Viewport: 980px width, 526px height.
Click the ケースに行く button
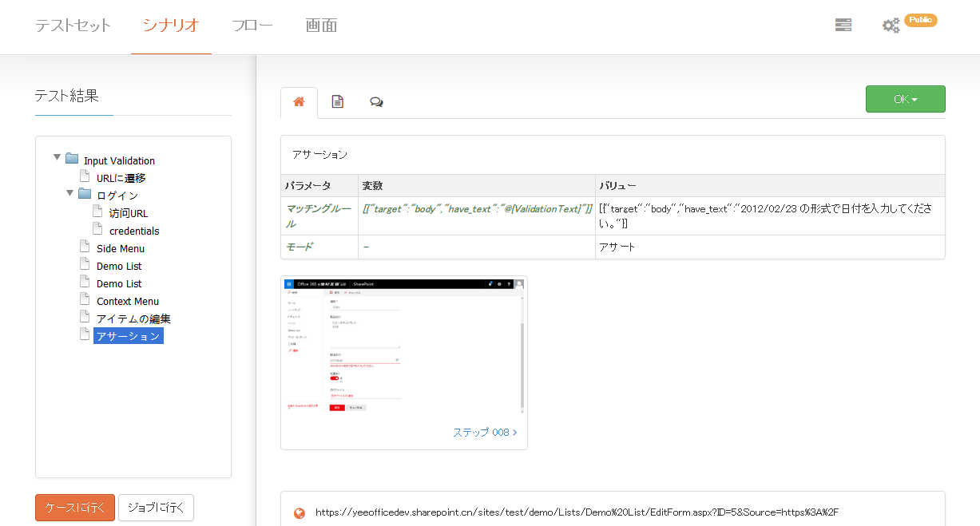[75, 508]
